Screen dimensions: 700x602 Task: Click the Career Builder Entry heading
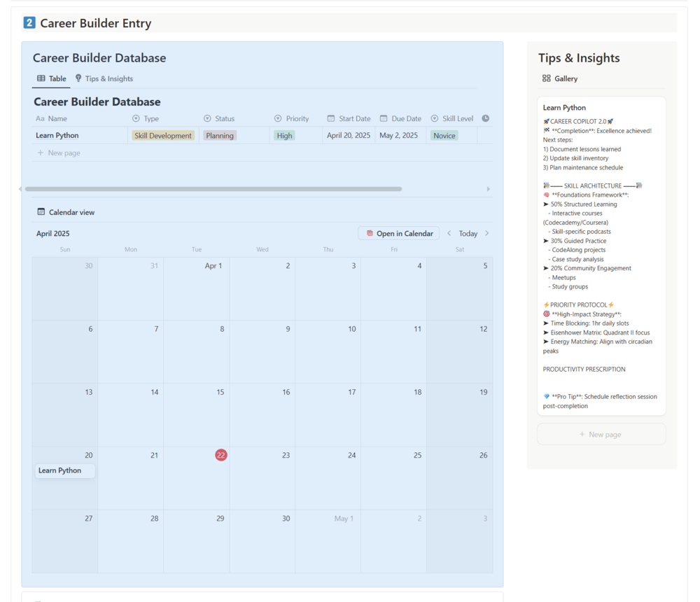pos(95,23)
